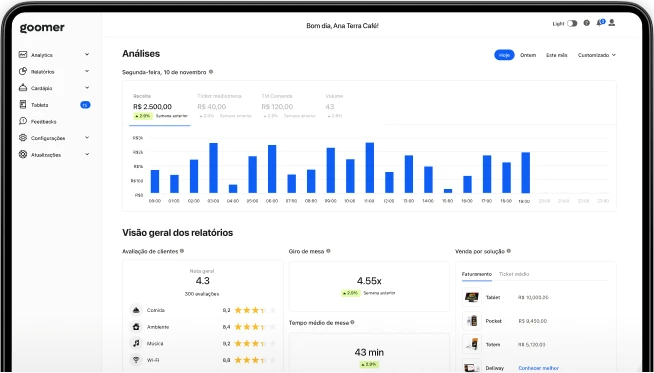Viewport: 654px width, 373px height.
Task: Expand the Analytics menu chevron
Action: point(87,54)
